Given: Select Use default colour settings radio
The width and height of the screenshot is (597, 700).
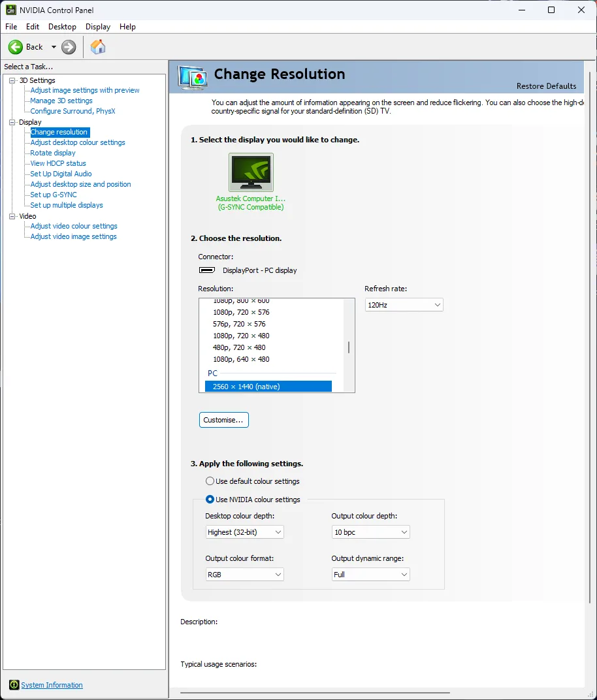Looking at the screenshot, I should pyautogui.click(x=210, y=481).
